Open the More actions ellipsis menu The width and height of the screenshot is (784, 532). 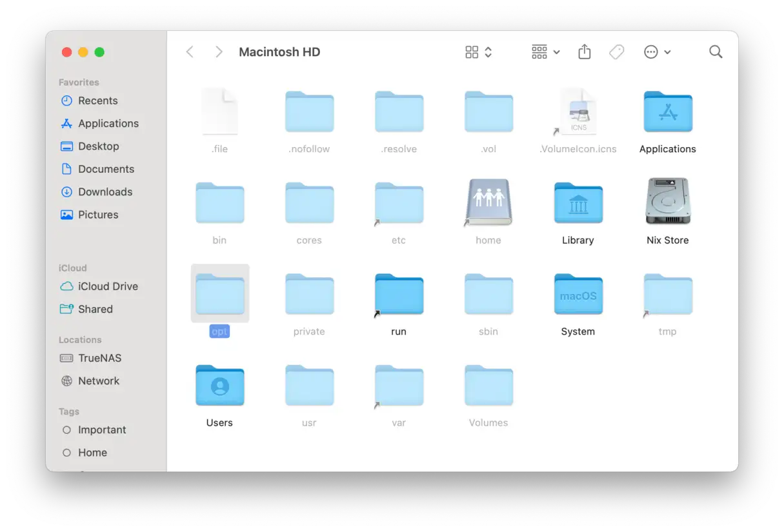(x=657, y=52)
